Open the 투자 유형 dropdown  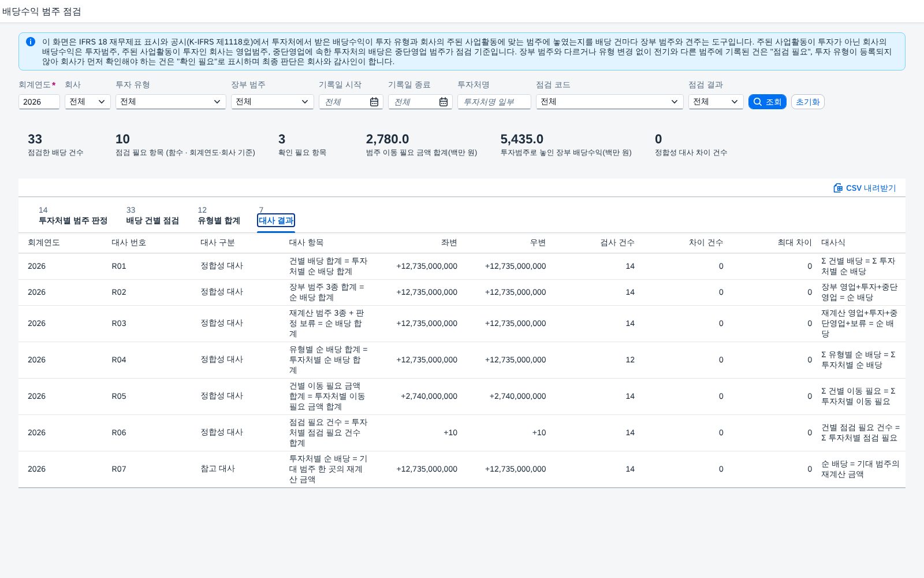[x=171, y=102]
